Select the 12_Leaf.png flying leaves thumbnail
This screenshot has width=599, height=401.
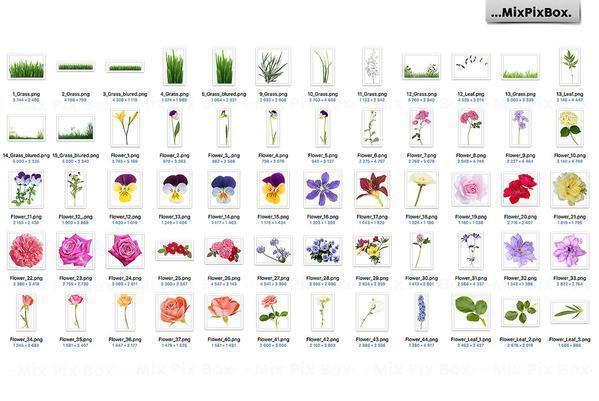click(471, 66)
